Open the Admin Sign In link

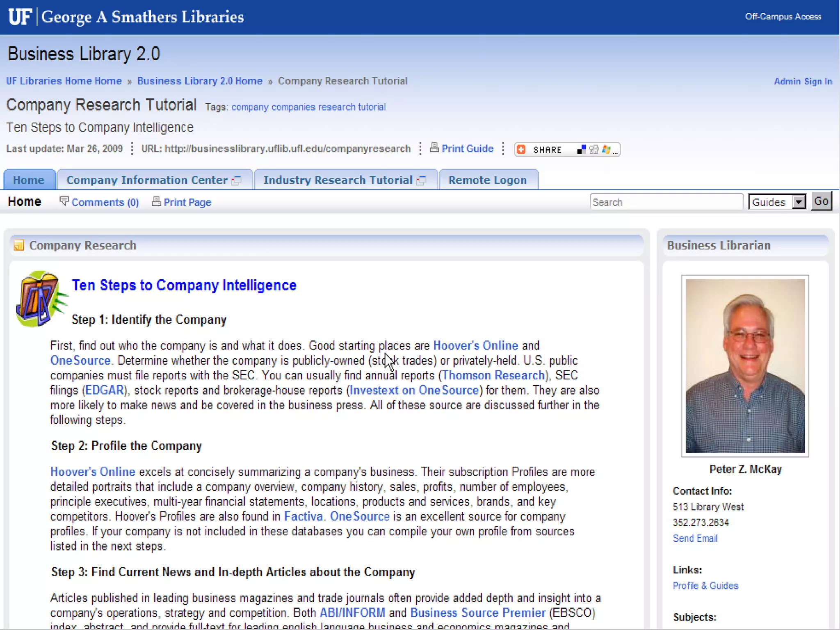click(x=803, y=81)
